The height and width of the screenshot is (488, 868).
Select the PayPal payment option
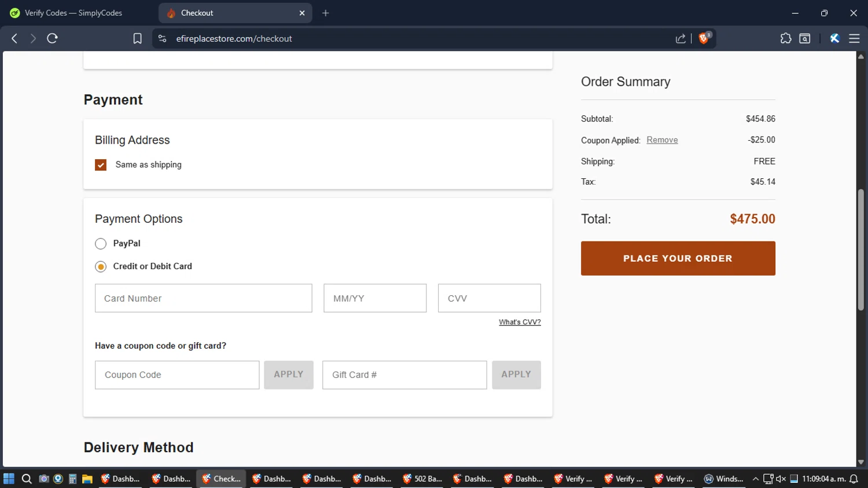click(101, 244)
